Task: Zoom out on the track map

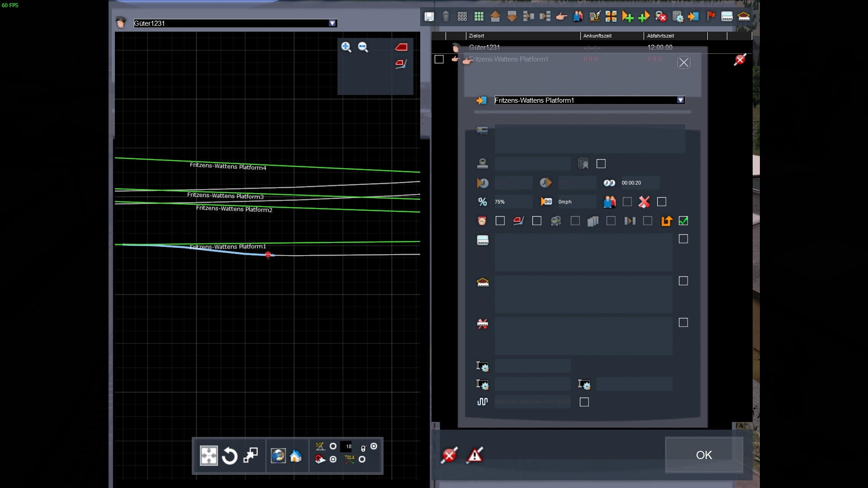Action: [x=363, y=47]
